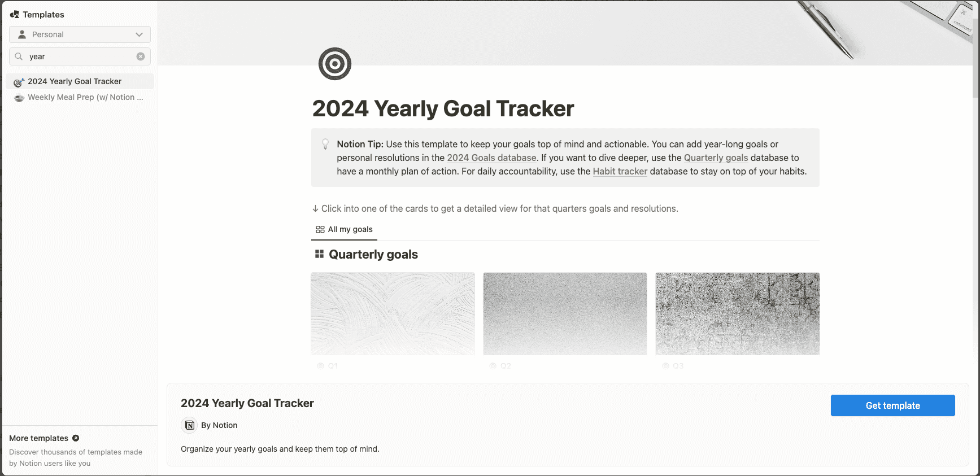
Task: Select Weekly Meal Prep template result
Action: tap(85, 97)
